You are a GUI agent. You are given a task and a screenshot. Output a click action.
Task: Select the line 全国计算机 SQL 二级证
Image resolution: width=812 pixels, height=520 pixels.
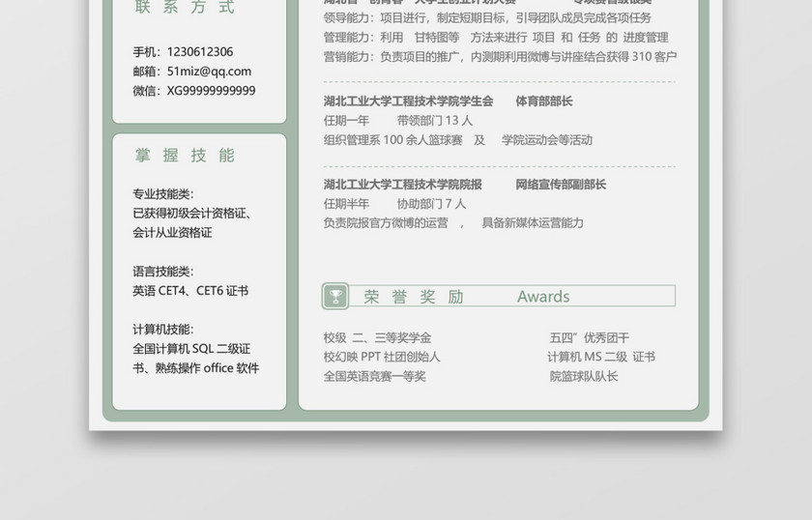[191, 349]
